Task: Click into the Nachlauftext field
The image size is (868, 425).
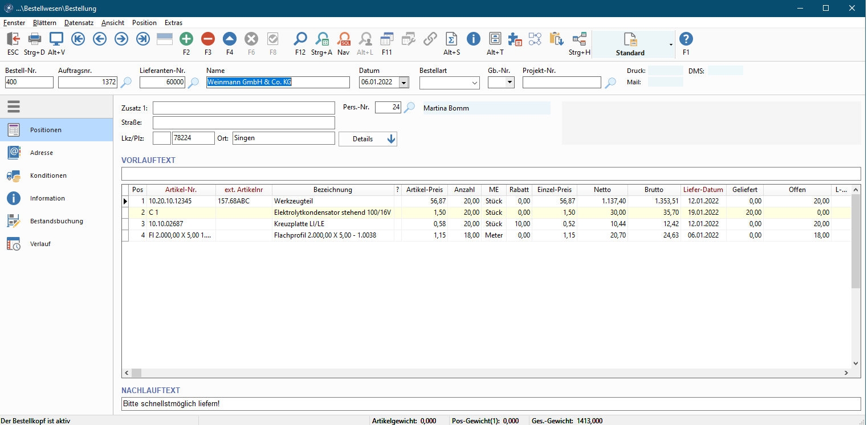Action: 490,404
